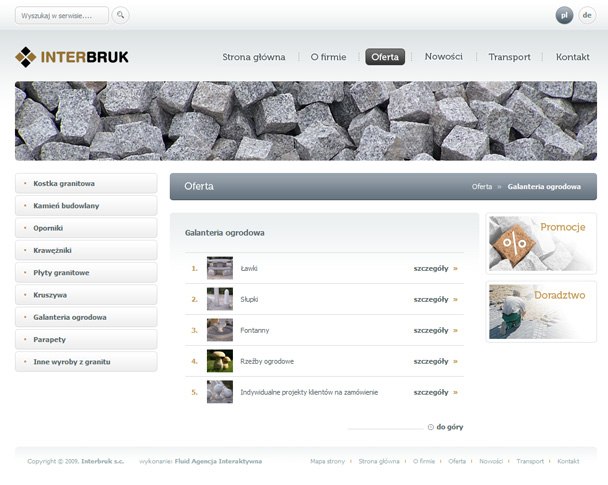Screen dimensions: 608x485
Task: Open the Doradztwo banner
Action: tap(541, 311)
